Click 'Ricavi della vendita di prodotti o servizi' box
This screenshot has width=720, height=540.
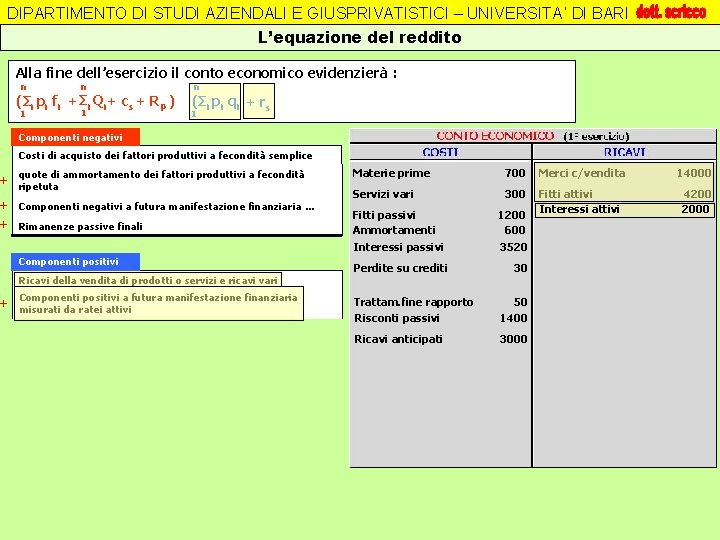148,280
